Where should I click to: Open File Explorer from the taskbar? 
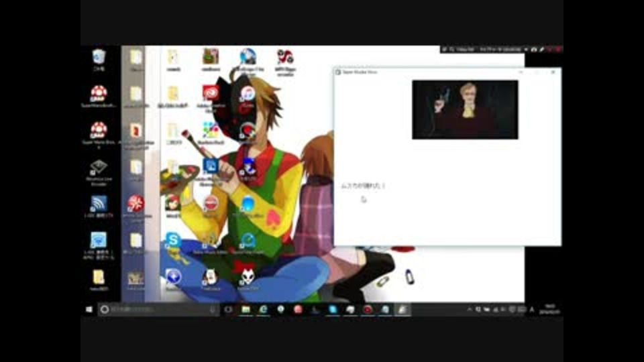coord(246,309)
